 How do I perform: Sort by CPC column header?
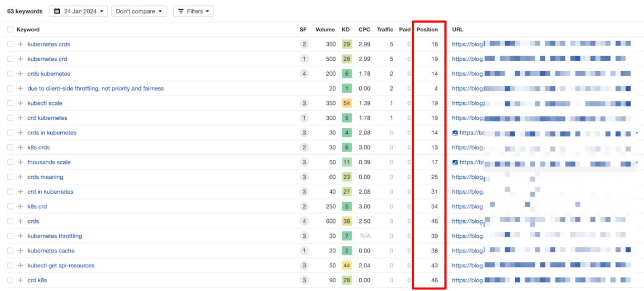[x=364, y=29]
